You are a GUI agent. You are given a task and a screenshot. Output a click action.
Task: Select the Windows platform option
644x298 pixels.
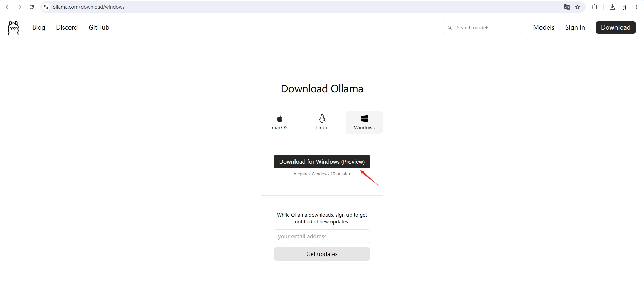pos(364,122)
